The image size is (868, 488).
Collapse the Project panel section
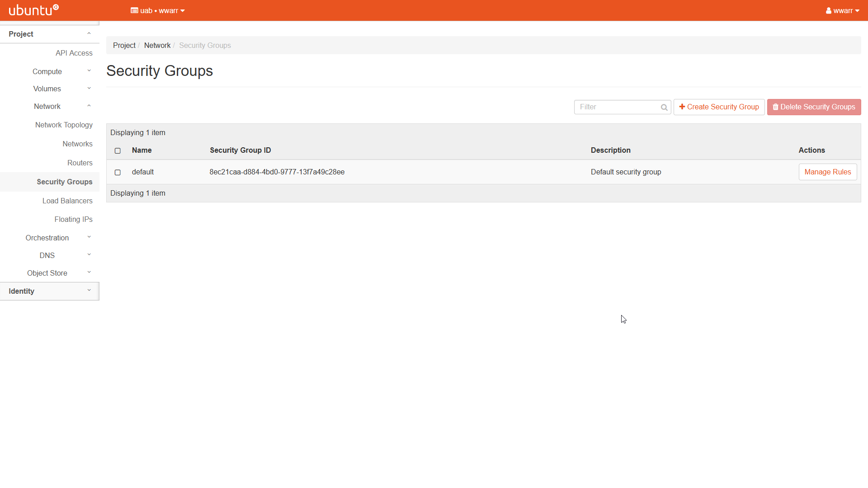[50, 34]
